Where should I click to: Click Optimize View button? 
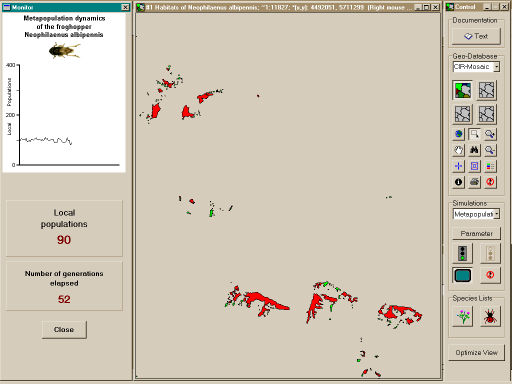click(x=476, y=353)
